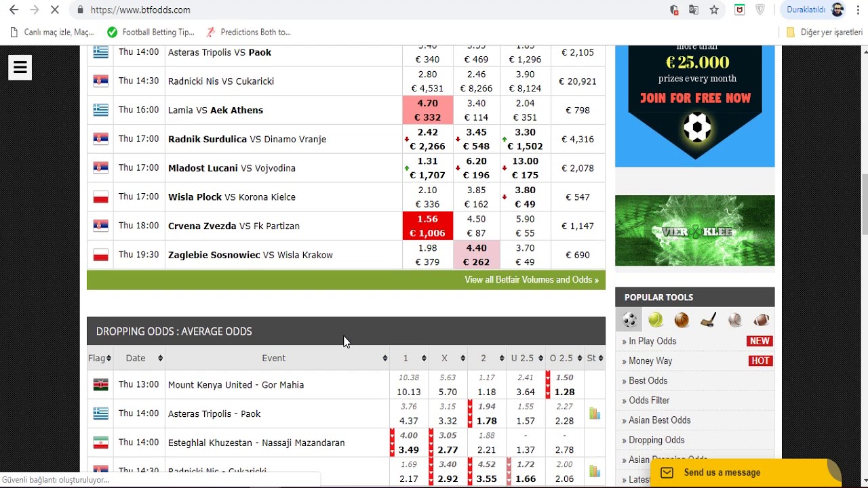This screenshot has width=868, height=488.
Task: Click the McAfee extension icon
Action: [740, 10]
